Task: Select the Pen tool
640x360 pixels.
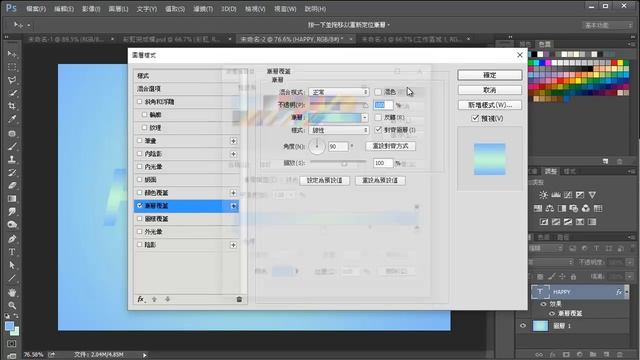Action: pos(12,239)
